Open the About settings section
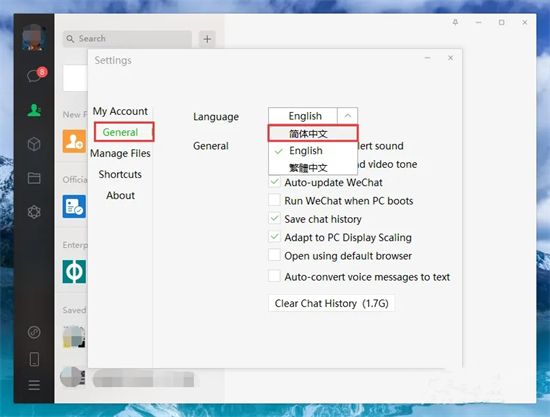Viewport: 550px width, 417px height. click(x=120, y=195)
